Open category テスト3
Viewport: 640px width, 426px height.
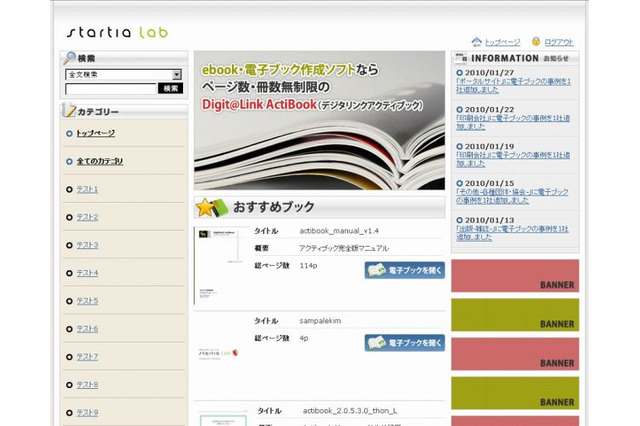pos(87,245)
